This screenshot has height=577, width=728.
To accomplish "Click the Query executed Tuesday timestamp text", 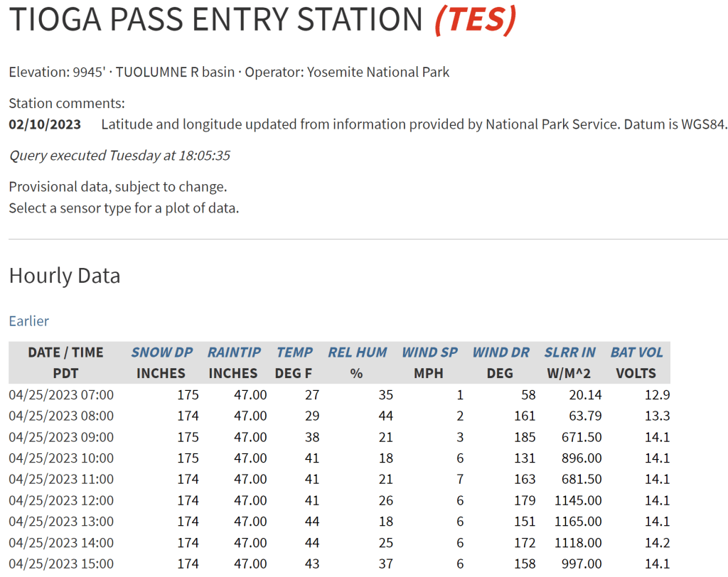I will (x=119, y=156).
